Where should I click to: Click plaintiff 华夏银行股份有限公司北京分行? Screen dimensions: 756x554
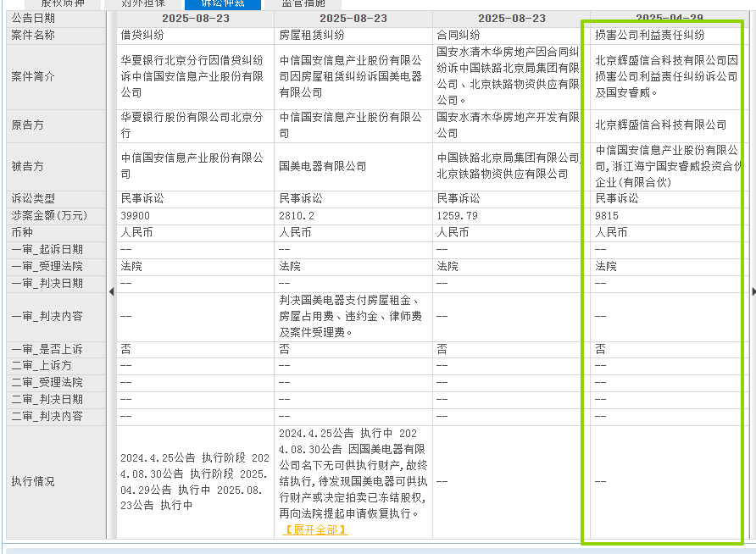pos(195,125)
